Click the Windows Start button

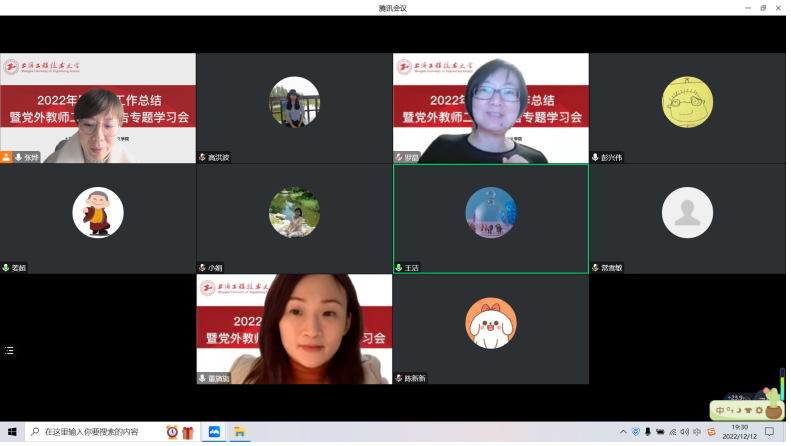[x=13, y=432]
